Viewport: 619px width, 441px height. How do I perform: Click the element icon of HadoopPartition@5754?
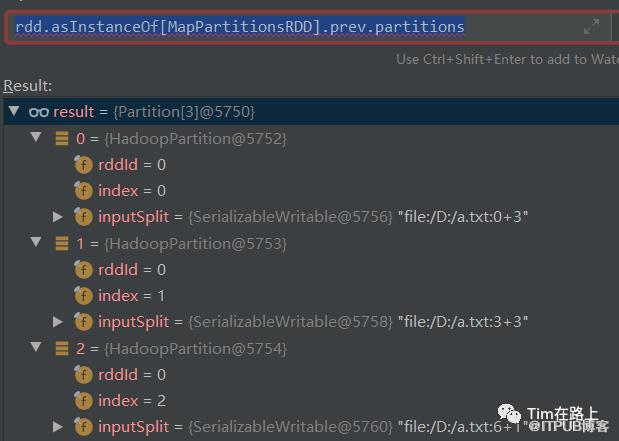[x=62, y=348]
